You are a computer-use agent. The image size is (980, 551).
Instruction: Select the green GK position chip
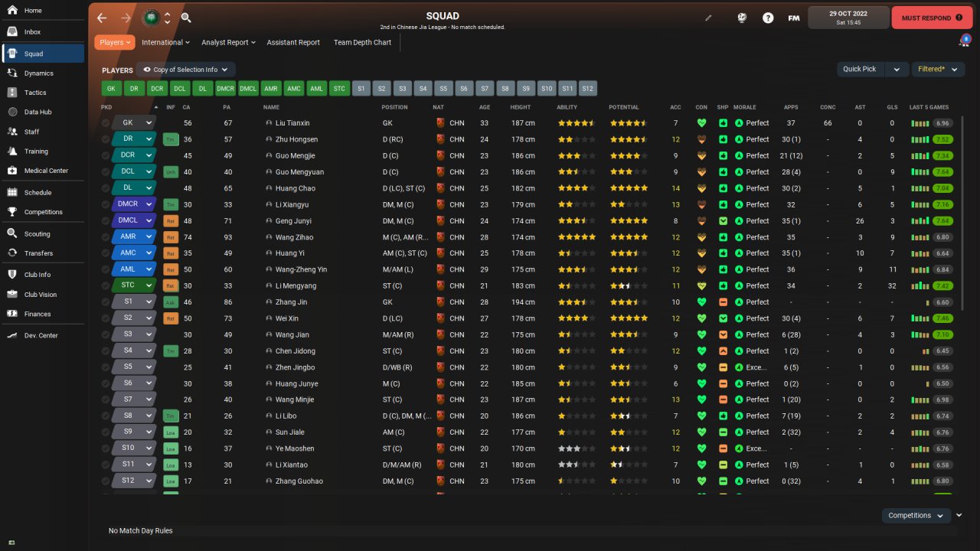tap(112, 89)
